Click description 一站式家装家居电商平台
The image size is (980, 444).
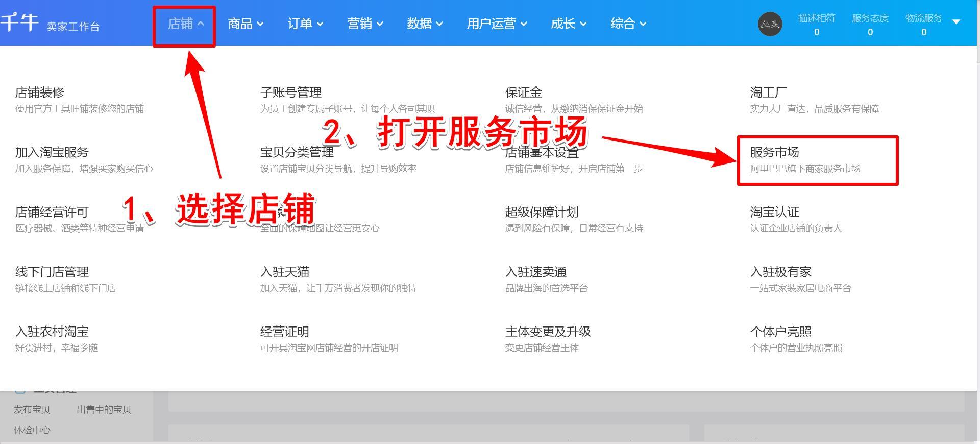801,288
